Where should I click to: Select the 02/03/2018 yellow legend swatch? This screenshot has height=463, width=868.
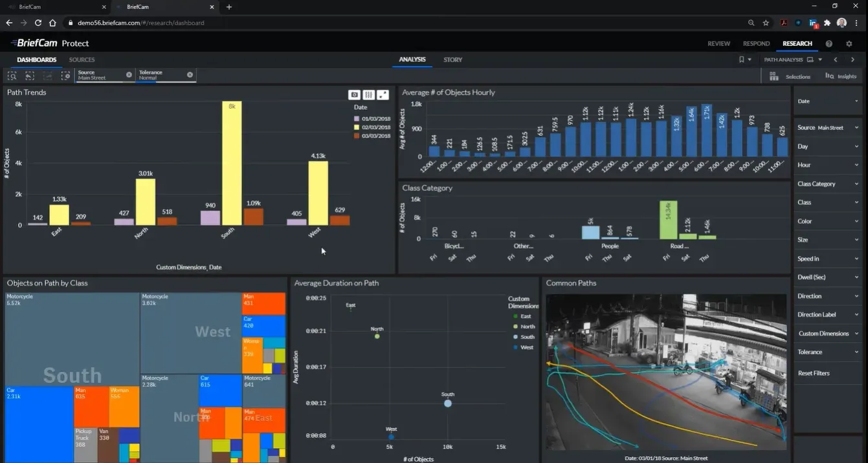357,127
